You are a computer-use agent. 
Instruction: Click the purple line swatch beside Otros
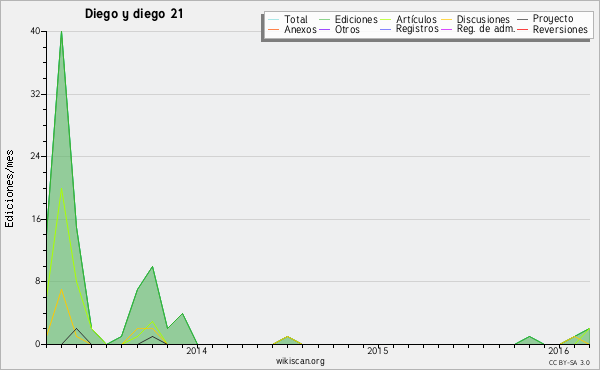(x=324, y=29)
